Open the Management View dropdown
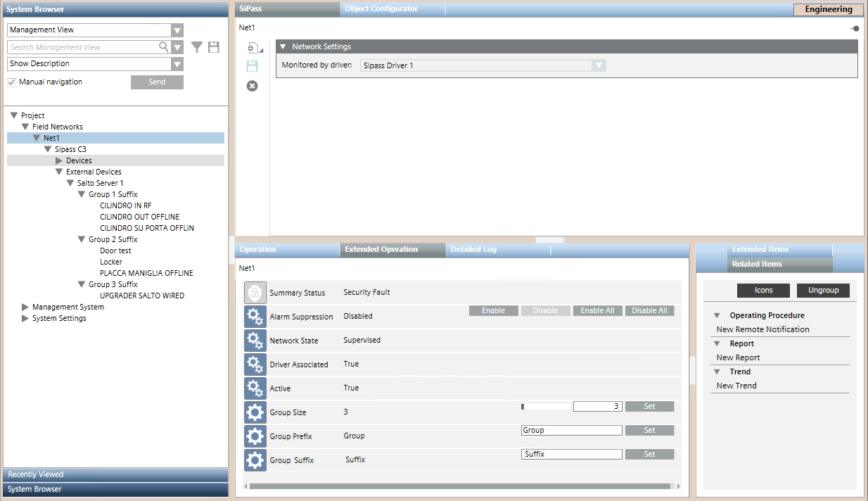The image size is (868, 501). 177,30
